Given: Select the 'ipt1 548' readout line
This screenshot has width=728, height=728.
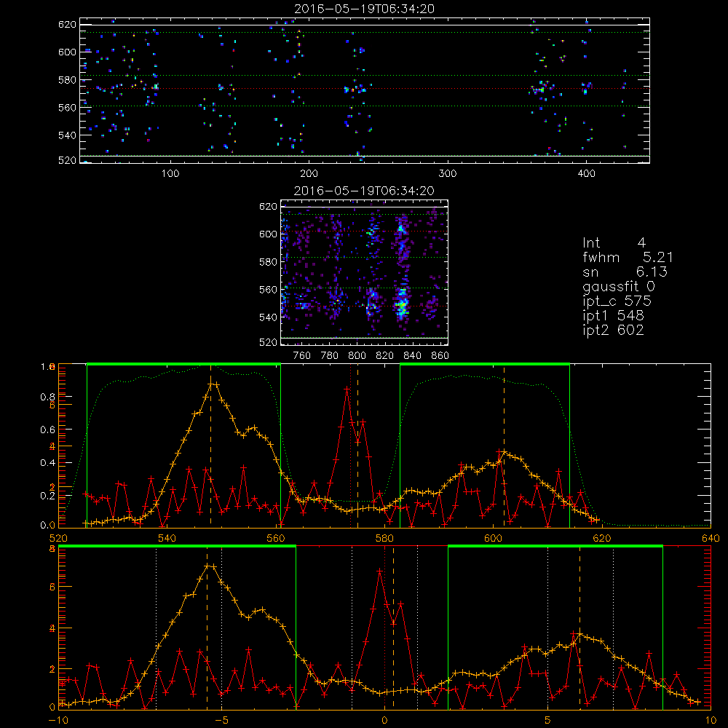Looking at the screenshot, I should tap(613, 316).
